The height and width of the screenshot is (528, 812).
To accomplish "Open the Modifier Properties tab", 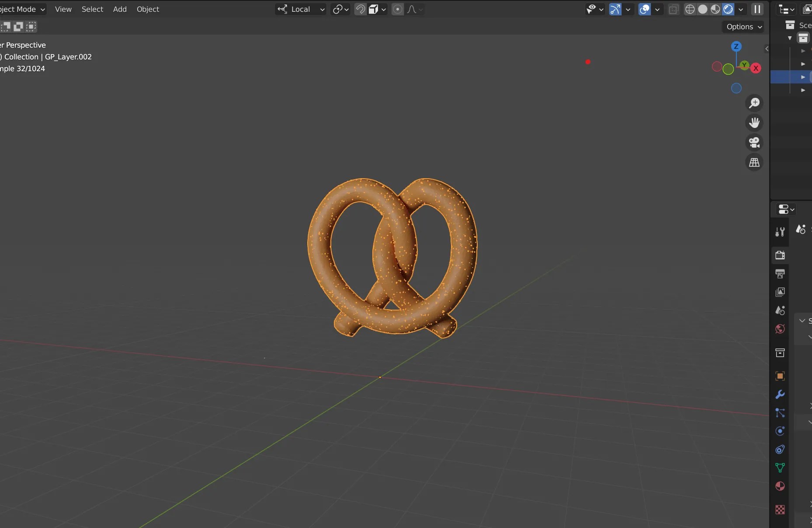I will 781,394.
